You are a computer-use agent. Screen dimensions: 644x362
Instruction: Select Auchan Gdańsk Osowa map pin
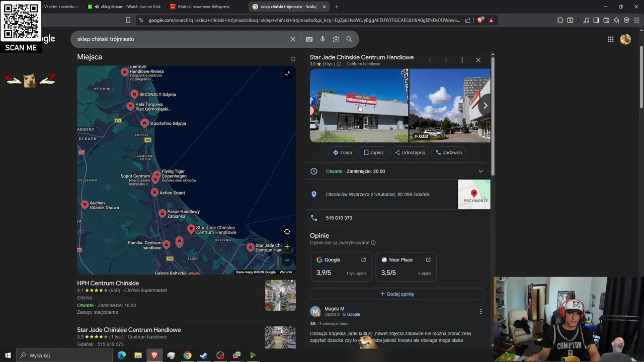click(85, 204)
